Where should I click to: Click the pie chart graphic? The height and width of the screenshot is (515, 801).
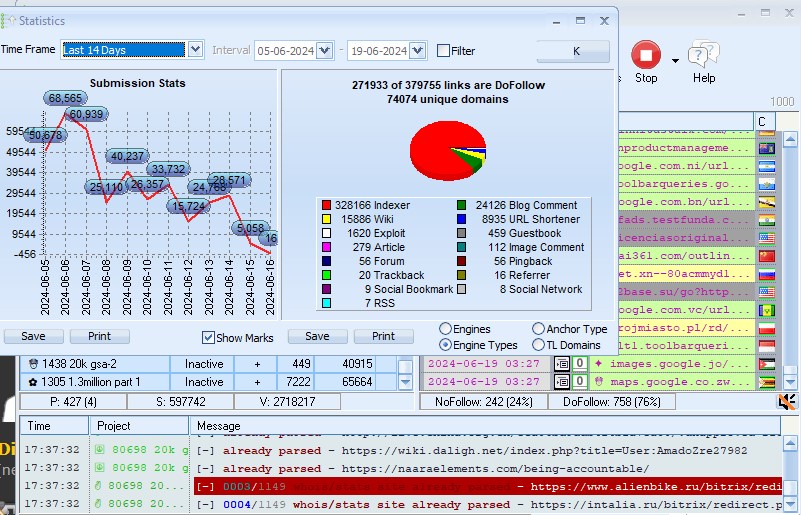tap(448, 151)
